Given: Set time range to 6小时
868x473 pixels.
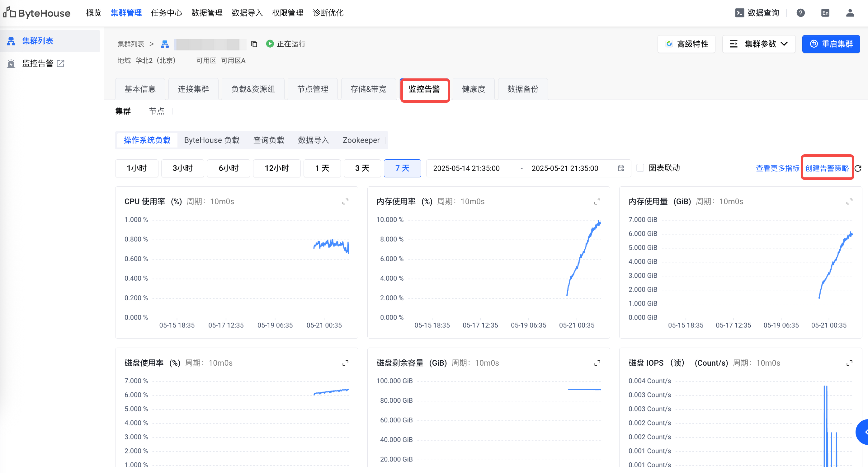Looking at the screenshot, I should [x=229, y=168].
